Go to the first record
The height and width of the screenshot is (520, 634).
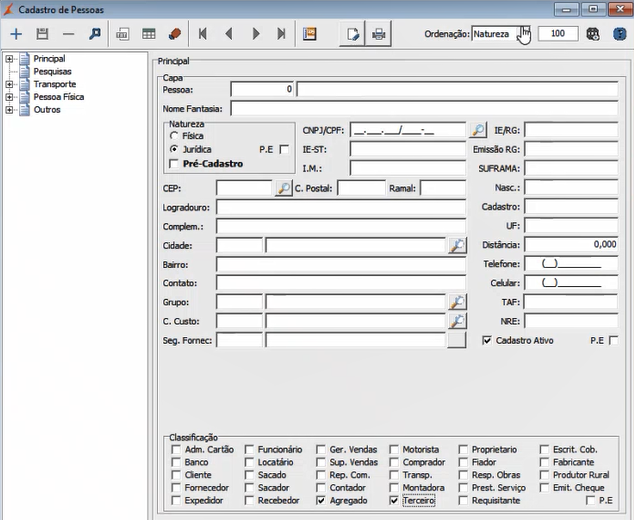[x=203, y=34]
